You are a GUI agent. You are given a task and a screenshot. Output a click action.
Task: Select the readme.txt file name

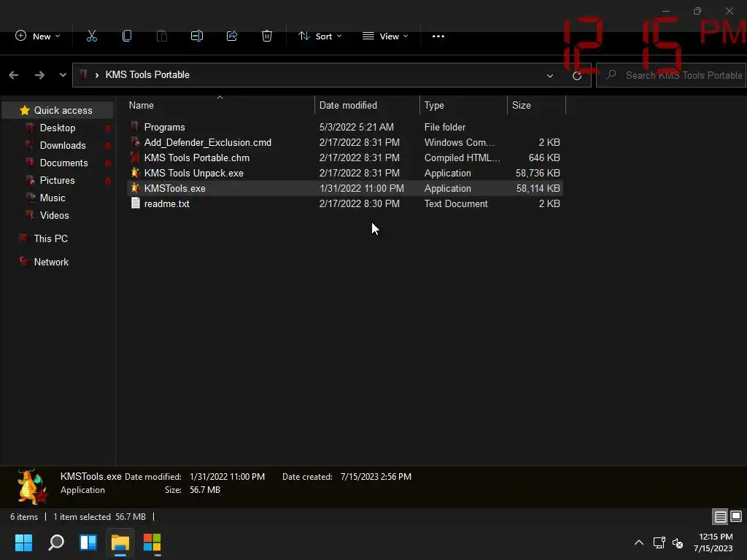[167, 203]
